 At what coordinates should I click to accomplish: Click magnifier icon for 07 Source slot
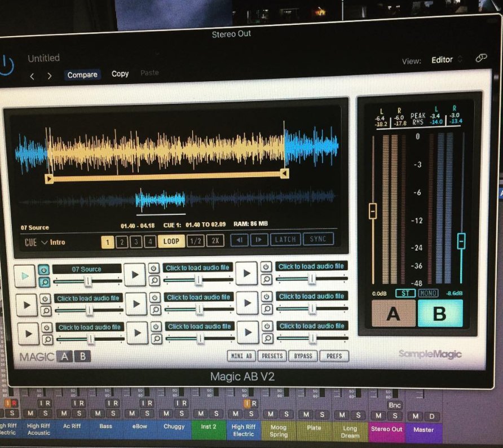45,283
